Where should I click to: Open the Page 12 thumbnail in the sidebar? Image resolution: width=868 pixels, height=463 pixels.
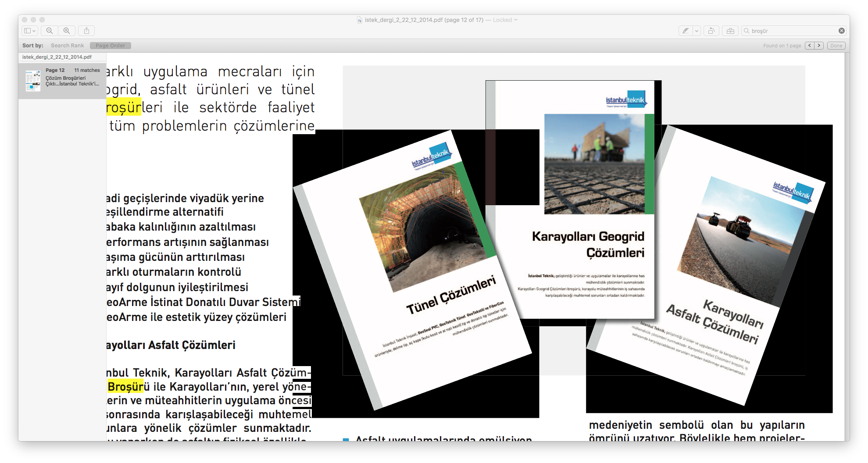(33, 81)
